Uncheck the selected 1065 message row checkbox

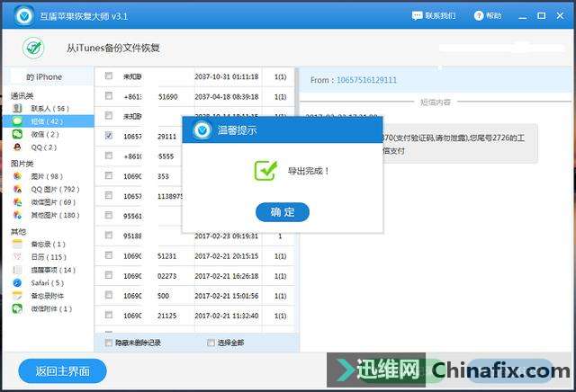[x=109, y=136]
